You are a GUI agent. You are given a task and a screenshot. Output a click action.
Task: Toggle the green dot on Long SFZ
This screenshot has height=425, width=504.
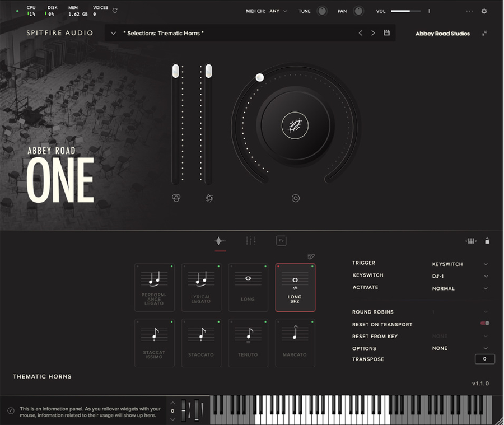tap(312, 267)
